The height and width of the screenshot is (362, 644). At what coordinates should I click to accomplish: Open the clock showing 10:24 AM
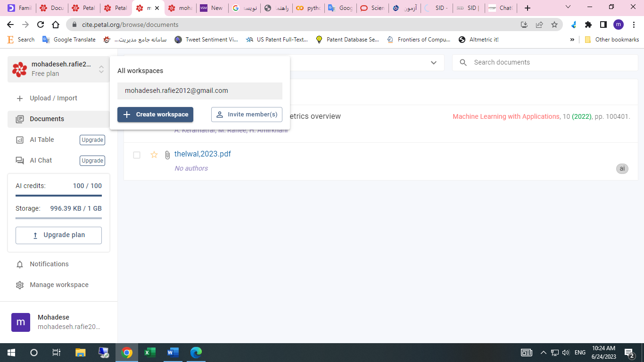coord(604,352)
